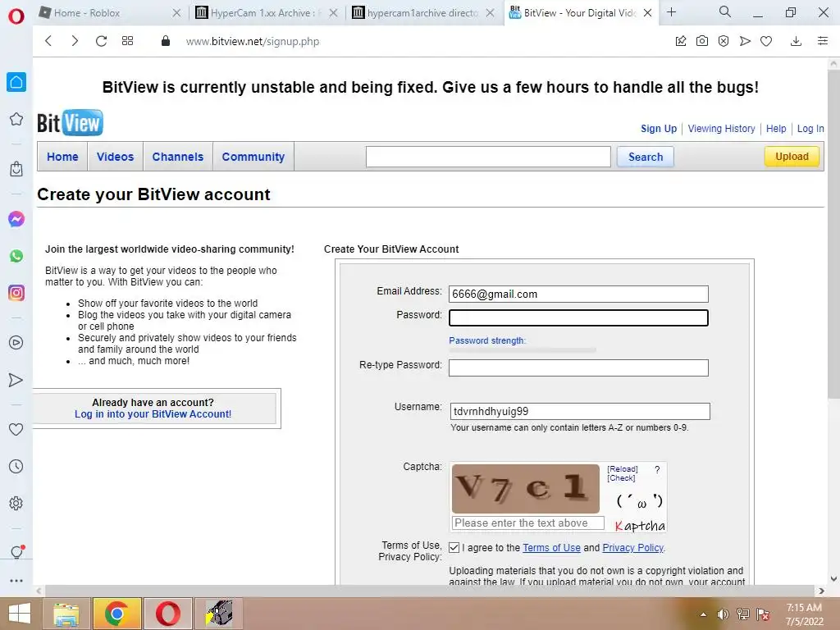The height and width of the screenshot is (630, 840).
Task: Click the Email Address field
Action: 578,294
